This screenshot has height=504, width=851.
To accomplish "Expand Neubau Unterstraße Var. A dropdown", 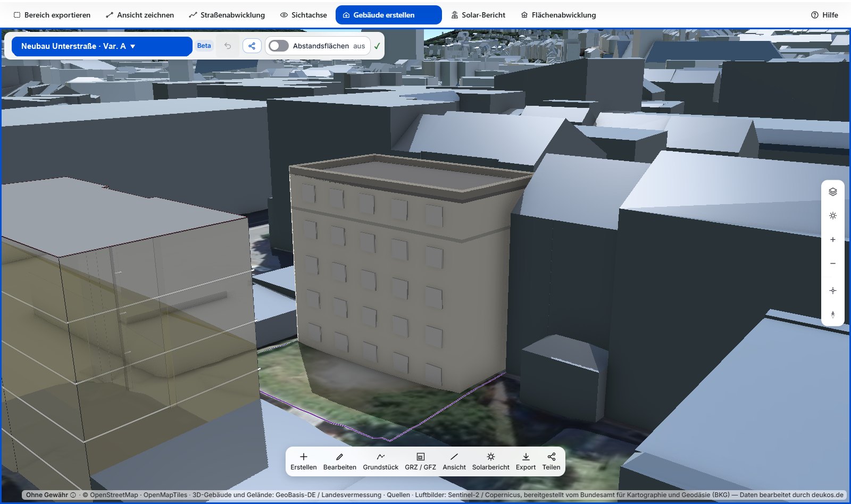I will [x=102, y=46].
